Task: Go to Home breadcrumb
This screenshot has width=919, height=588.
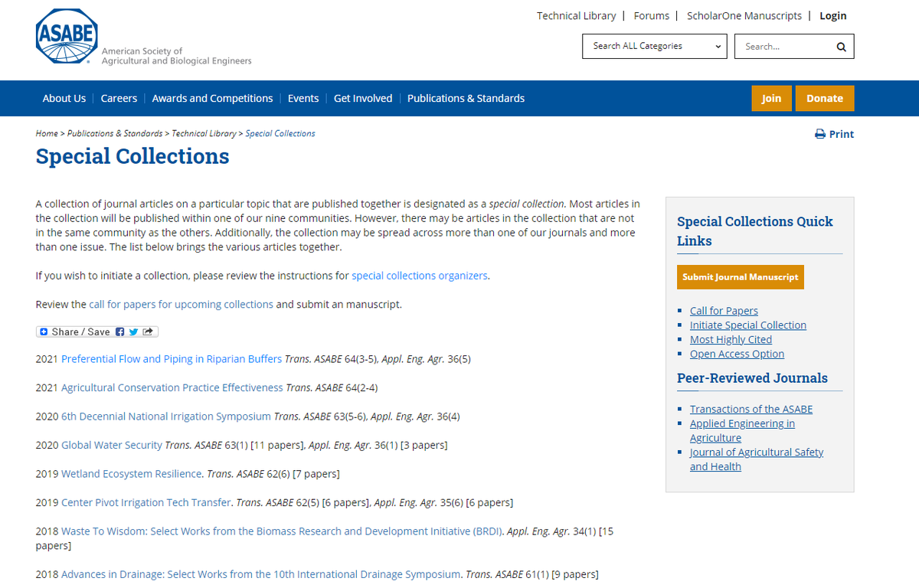Action: coord(47,133)
